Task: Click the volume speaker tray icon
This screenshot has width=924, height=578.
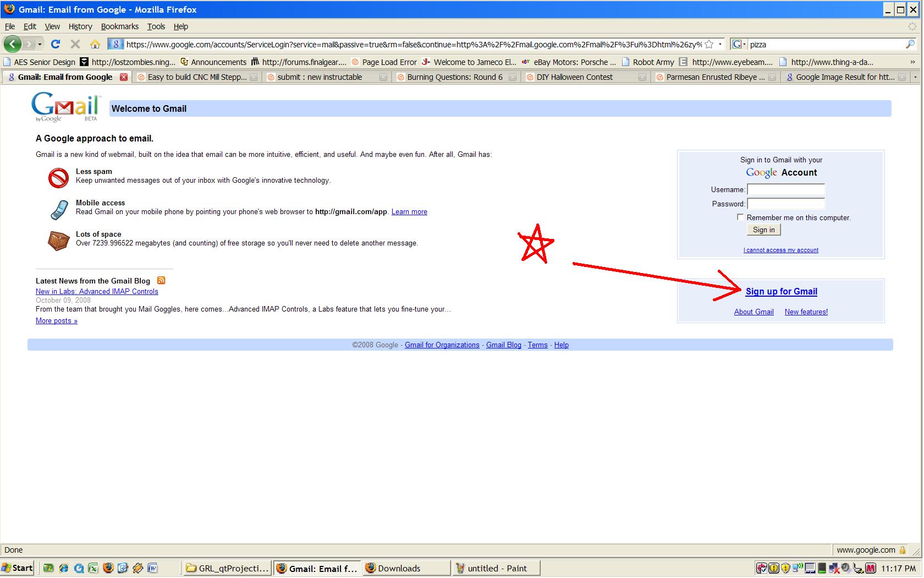Action: pyautogui.click(x=846, y=568)
